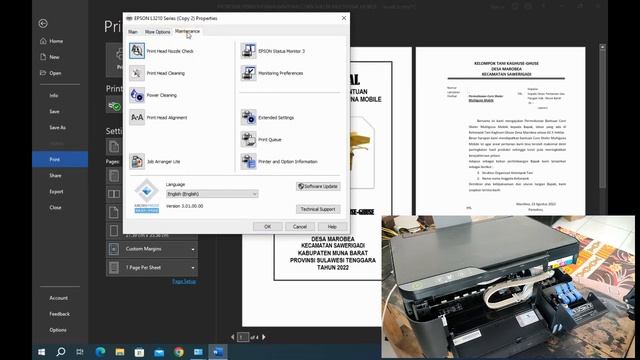Expand the 1 Page Per Sheet dropdown

click(152, 267)
